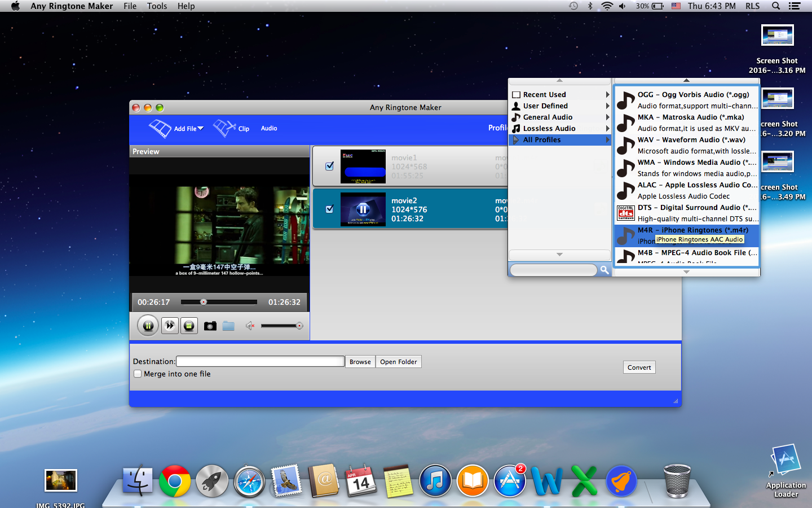Select the movie1 thumbnail

pos(363,167)
